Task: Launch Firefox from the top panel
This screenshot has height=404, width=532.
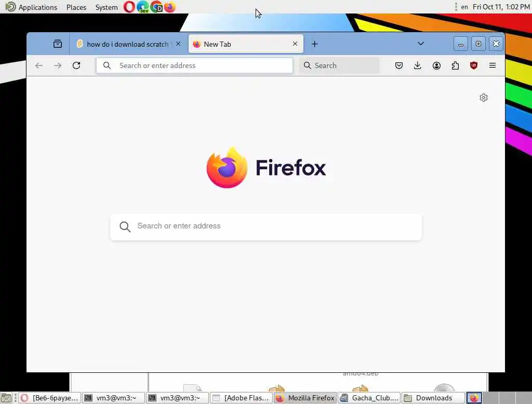Action: [170, 7]
